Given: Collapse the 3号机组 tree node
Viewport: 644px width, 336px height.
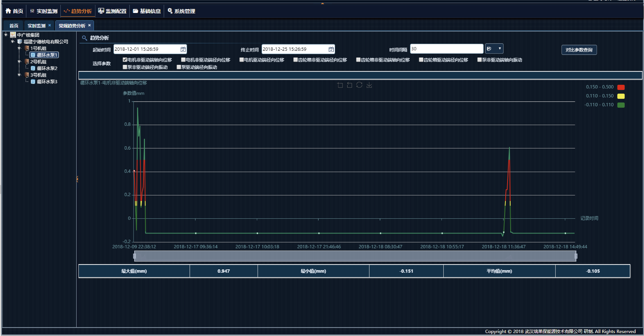Looking at the screenshot, I should click(x=19, y=75).
